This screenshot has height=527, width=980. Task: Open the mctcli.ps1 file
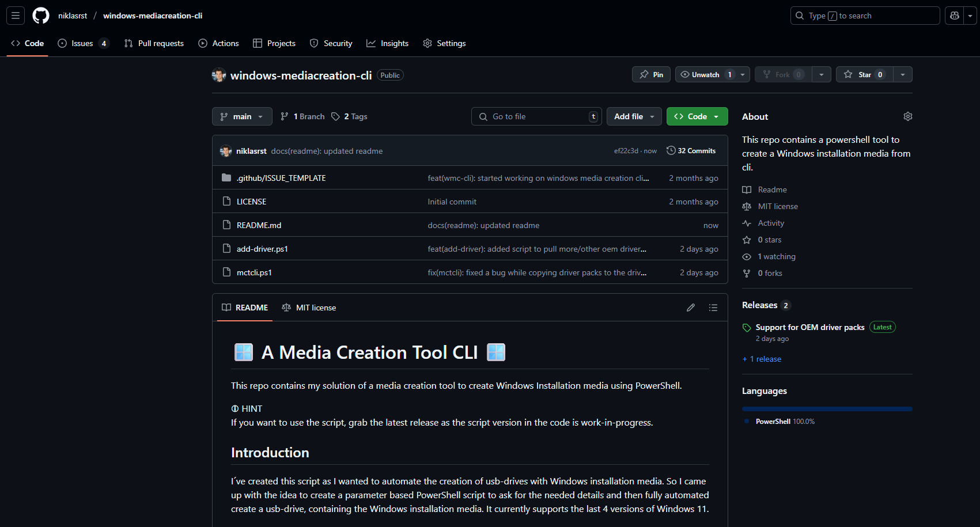coord(254,272)
